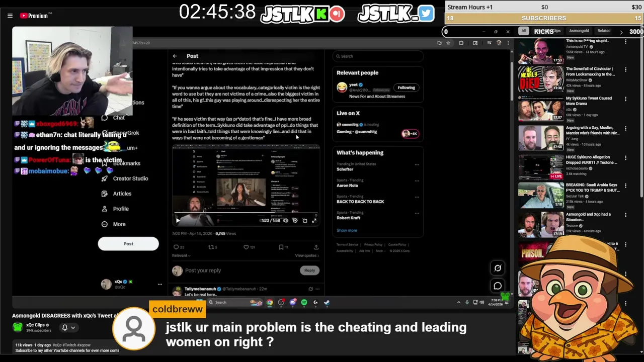Focus the X Search box
This screenshot has width=644, height=362.
[377, 56]
